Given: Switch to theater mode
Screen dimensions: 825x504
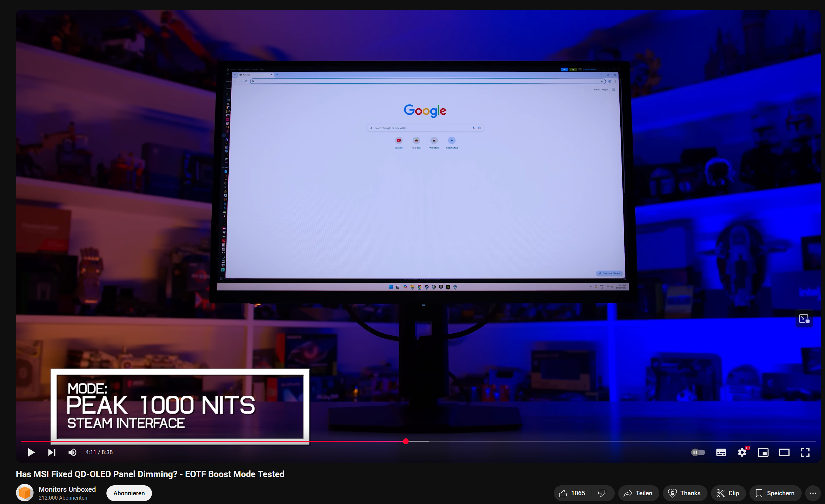Looking at the screenshot, I should click(784, 452).
